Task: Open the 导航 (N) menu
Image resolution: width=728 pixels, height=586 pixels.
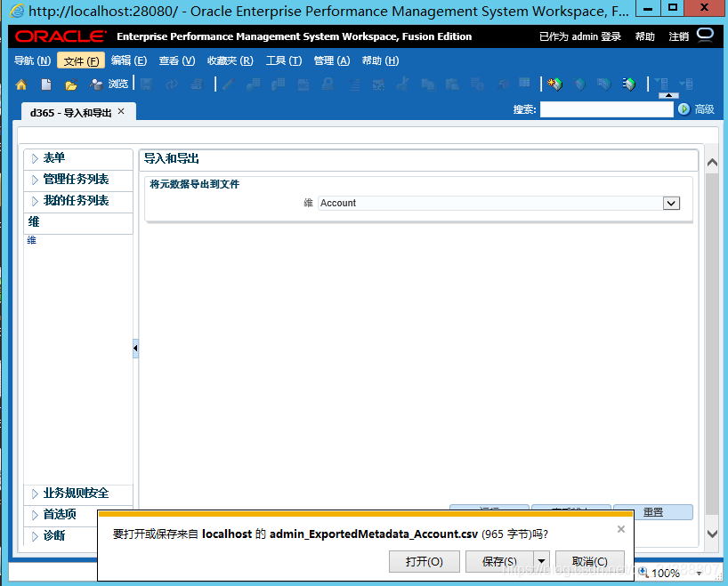Action: pos(33,60)
